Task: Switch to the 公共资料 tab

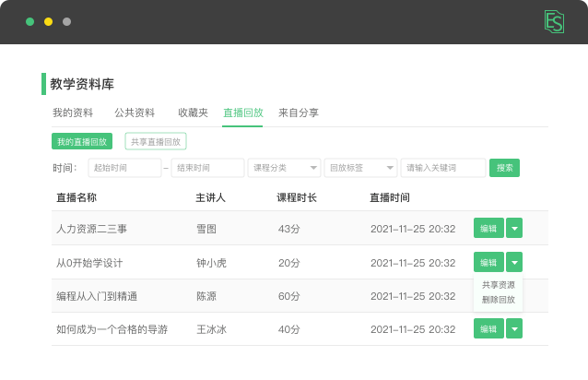Action: [135, 113]
